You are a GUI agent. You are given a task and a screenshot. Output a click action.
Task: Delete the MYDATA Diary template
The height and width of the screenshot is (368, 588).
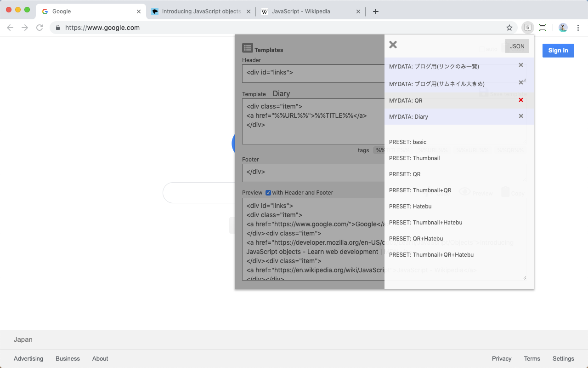(x=521, y=116)
